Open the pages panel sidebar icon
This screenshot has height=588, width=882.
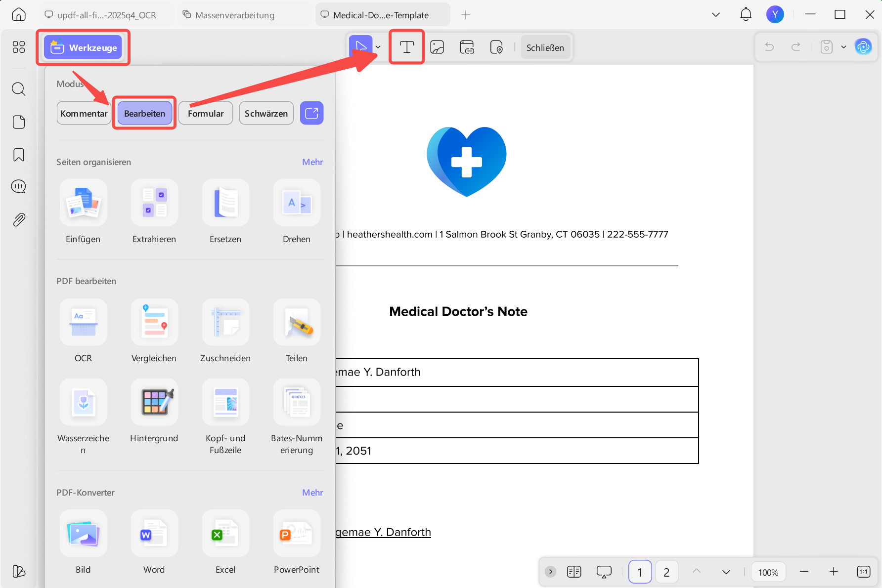click(x=19, y=122)
